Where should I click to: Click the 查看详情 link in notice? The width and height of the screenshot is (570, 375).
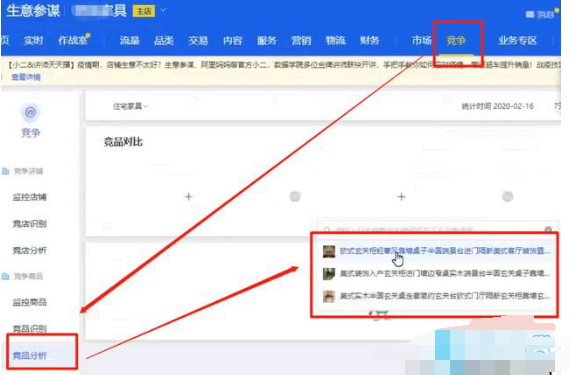pyautogui.click(x=26, y=77)
